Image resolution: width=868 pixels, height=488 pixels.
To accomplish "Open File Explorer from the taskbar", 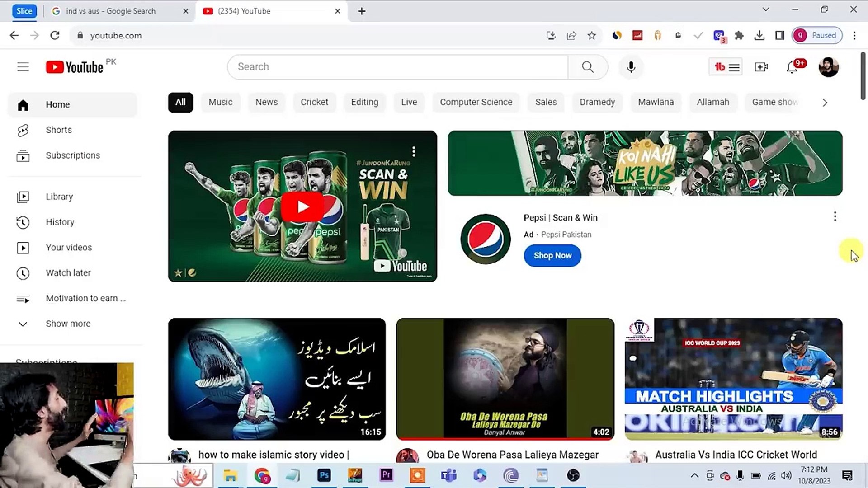I will [231, 475].
